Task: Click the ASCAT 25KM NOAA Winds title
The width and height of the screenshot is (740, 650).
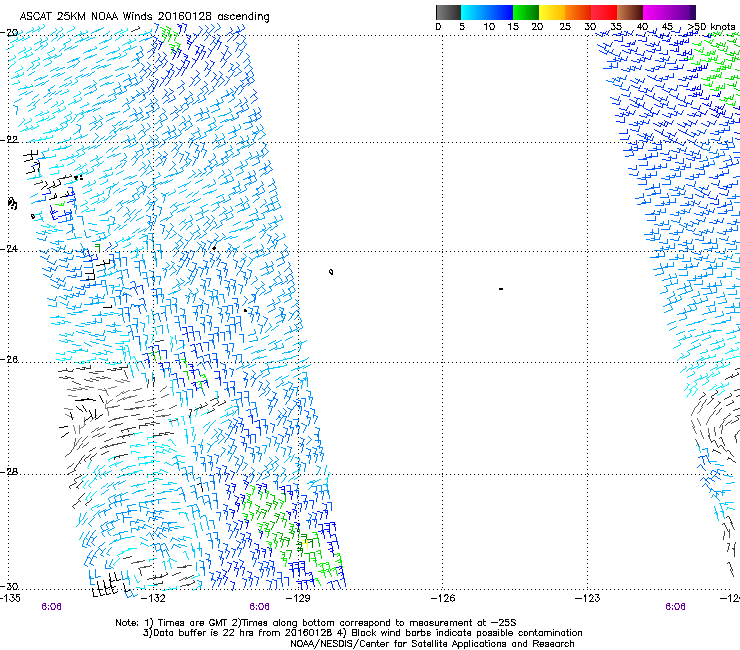Action: click(144, 17)
